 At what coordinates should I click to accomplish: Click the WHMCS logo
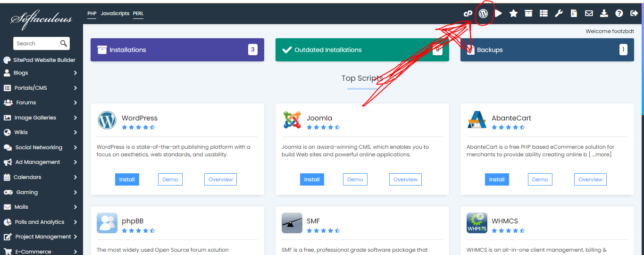pos(477,223)
